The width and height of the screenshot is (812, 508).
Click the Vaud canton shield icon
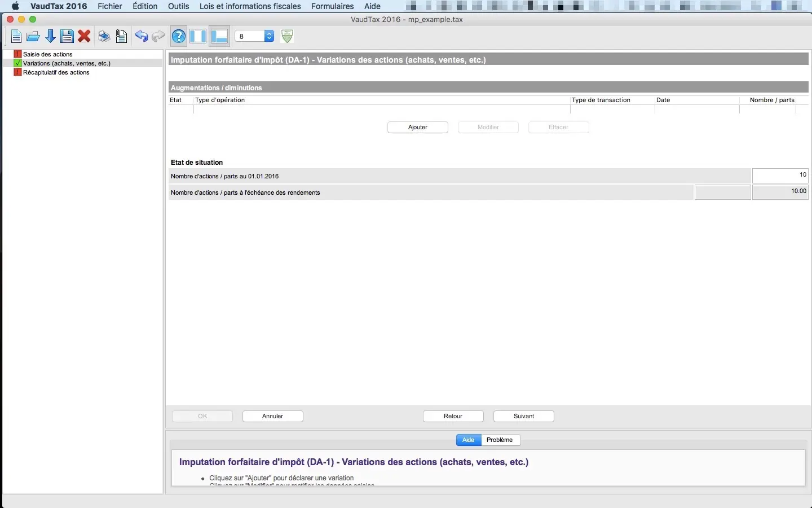point(287,36)
